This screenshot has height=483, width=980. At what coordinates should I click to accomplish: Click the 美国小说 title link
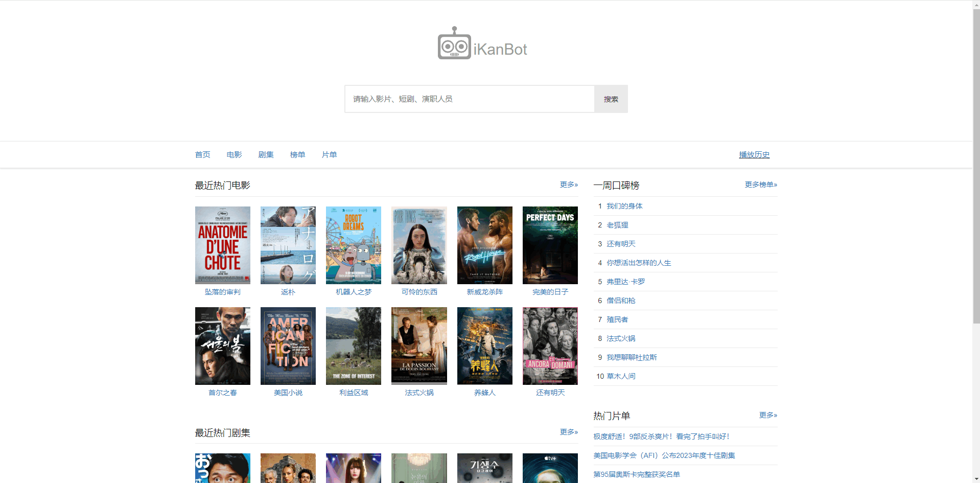[x=288, y=393]
